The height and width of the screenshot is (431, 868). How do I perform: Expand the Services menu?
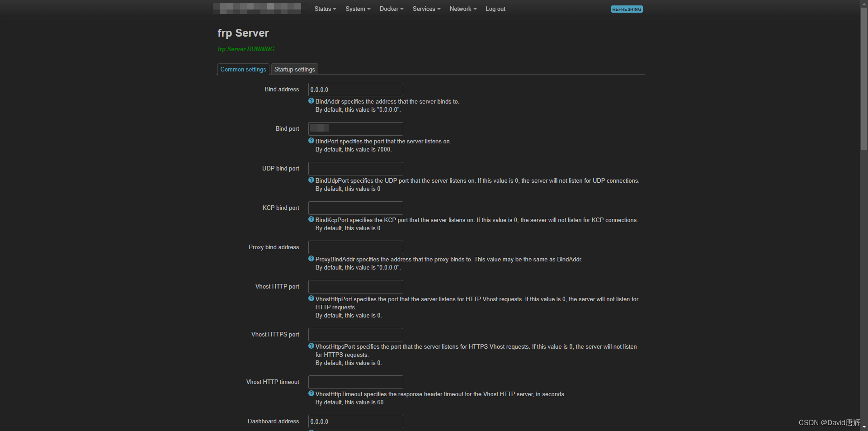click(x=426, y=9)
